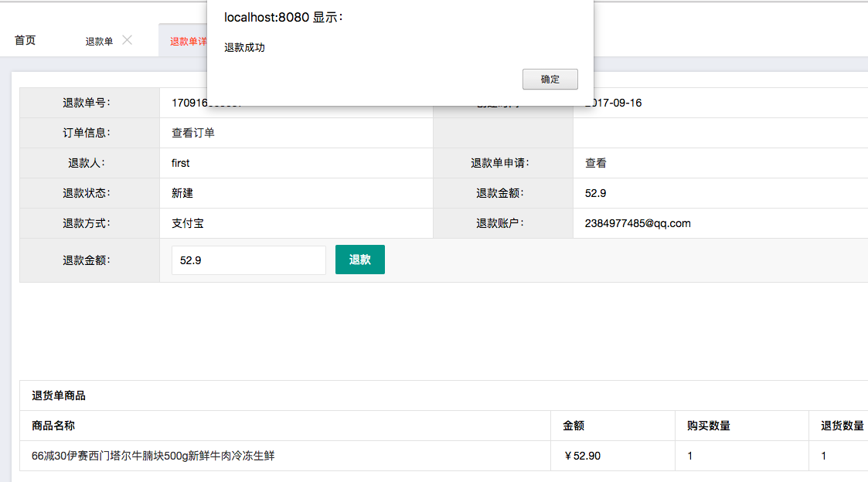Select the refund account email 2384977485@qq.com

pyautogui.click(x=638, y=223)
